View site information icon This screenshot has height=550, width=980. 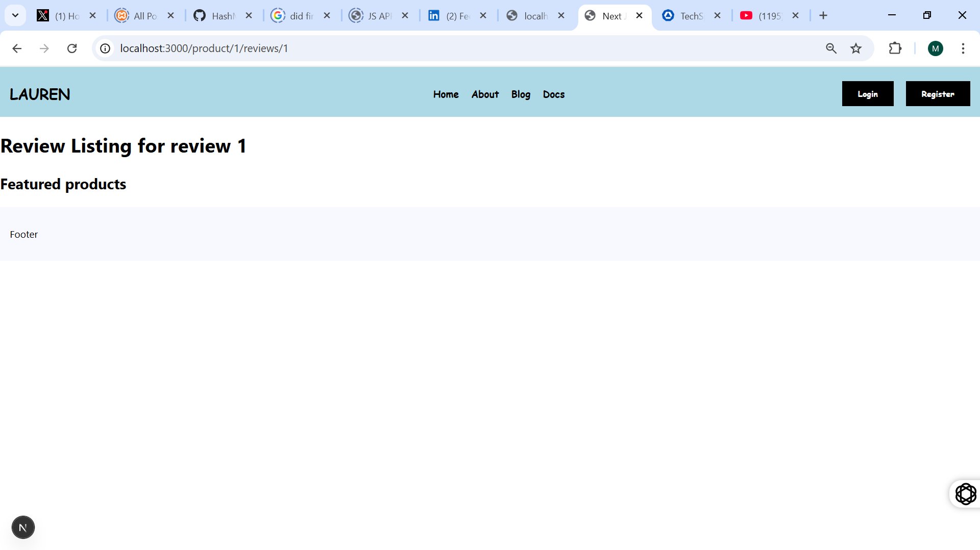[x=105, y=48]
